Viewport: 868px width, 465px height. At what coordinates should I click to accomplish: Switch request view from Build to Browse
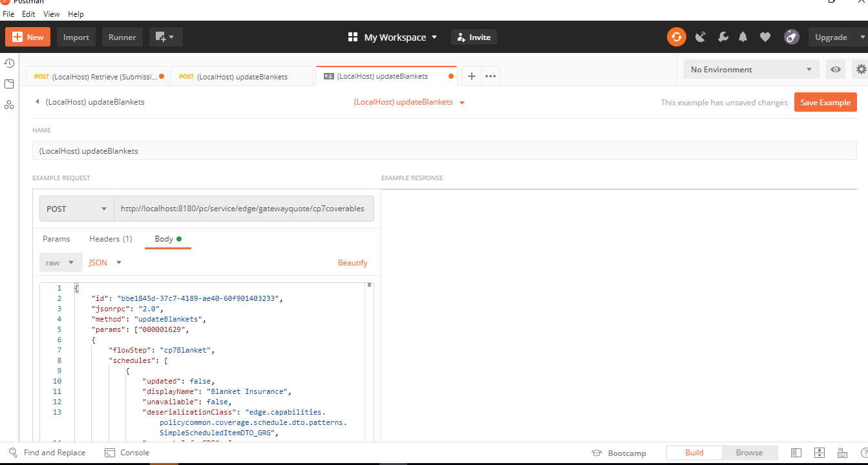click(x=749, y=452)
